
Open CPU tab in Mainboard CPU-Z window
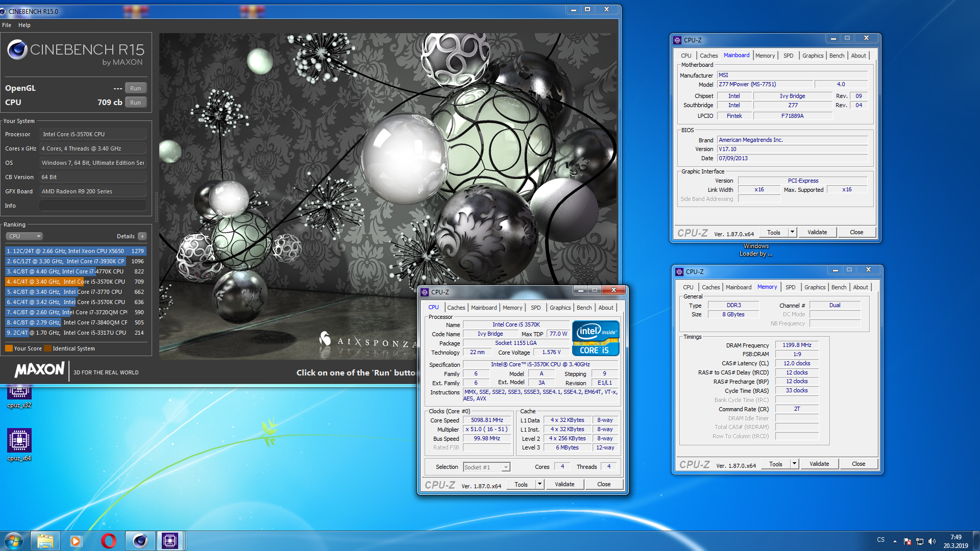point(686,56)
